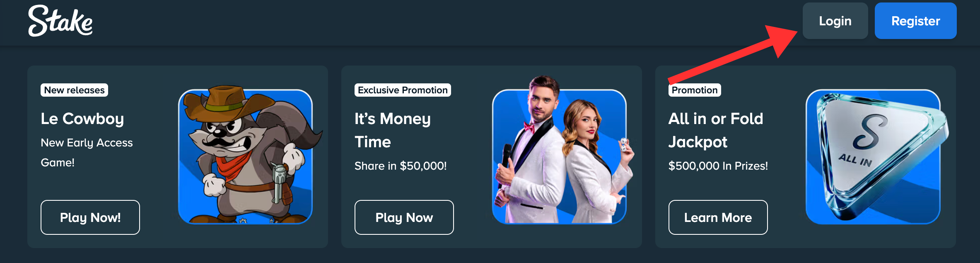Click the Stake logo
Image resolution: width=980 pixels, height=263 pixels.
60,21
